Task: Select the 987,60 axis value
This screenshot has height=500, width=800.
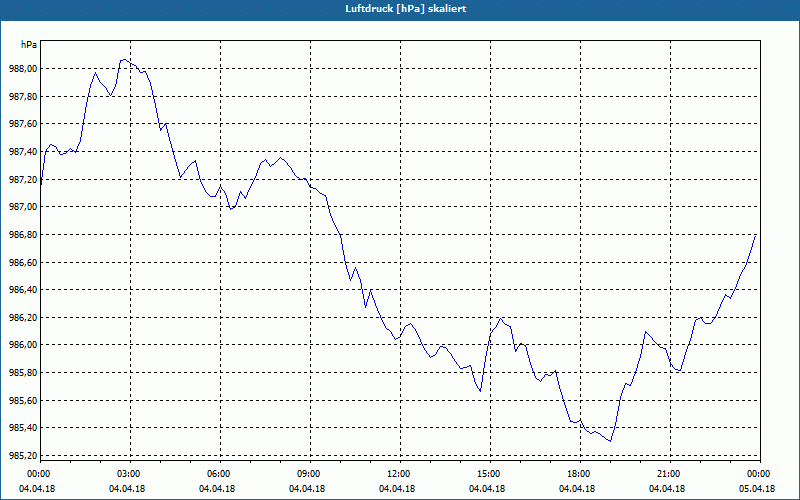Action: (x=22, y=124)
